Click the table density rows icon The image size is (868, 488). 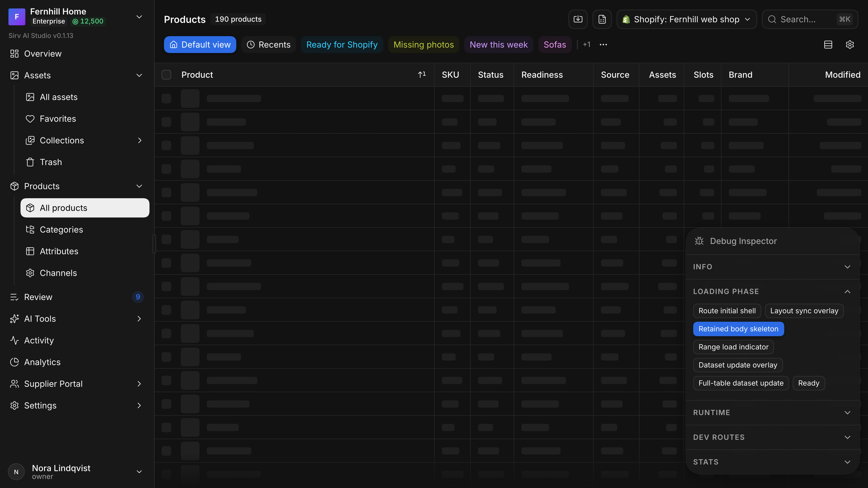828,44
